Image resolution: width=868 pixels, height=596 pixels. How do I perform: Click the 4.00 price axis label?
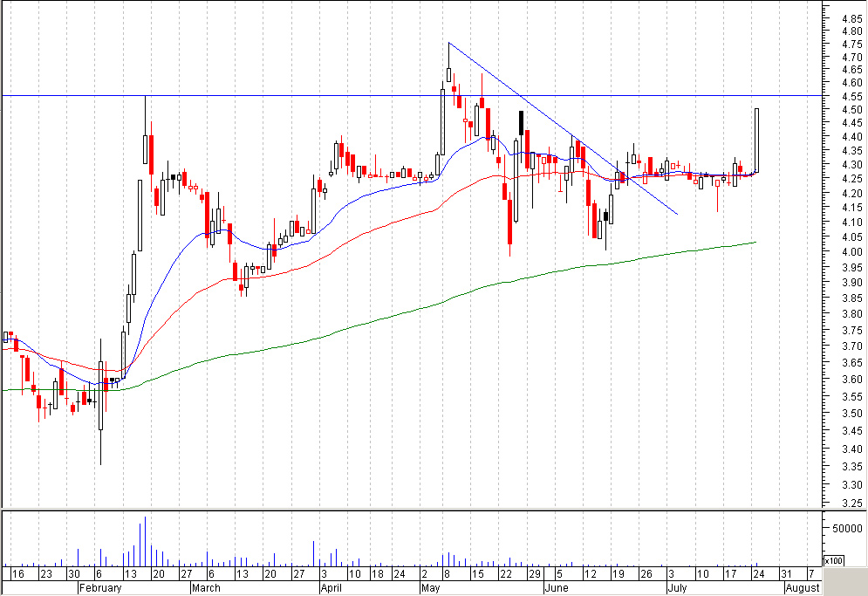pos(851,251)
